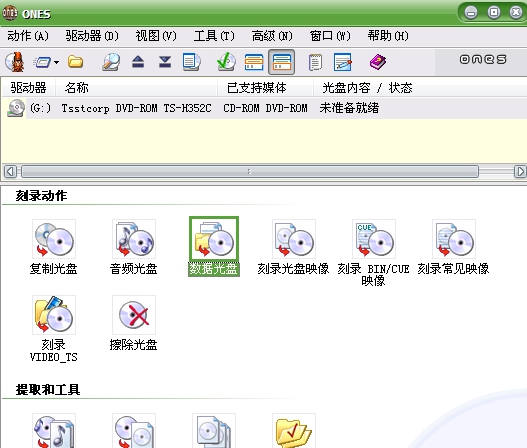Click the magnifier disc info icon
This screenshot has height=448, width=527.
click(111, 62)
